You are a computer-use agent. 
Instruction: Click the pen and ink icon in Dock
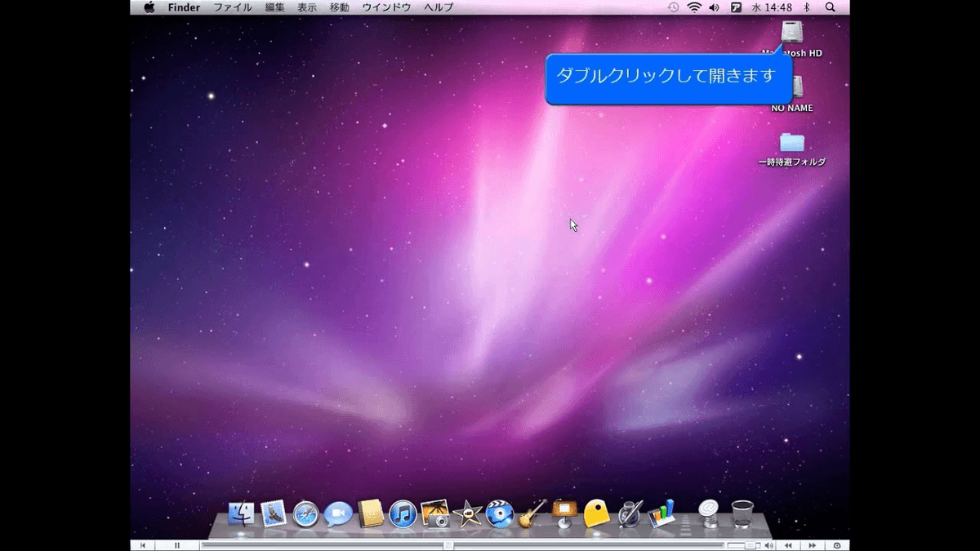[x=631, y=513]
